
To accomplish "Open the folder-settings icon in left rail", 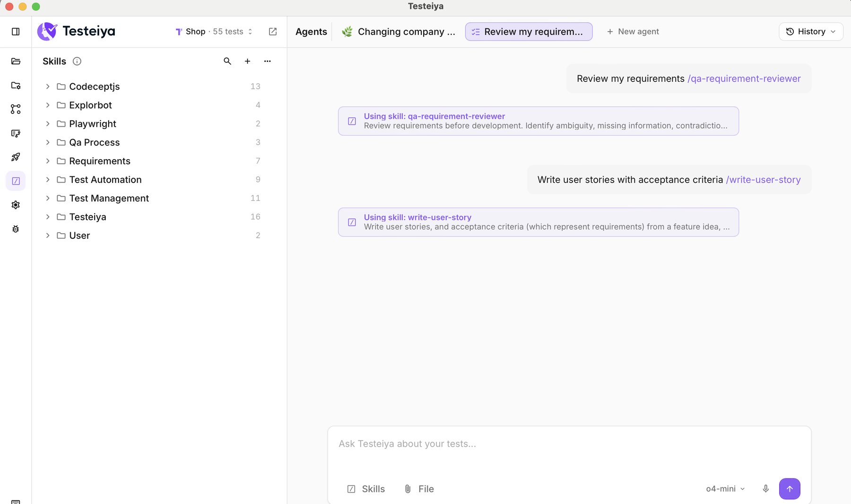I will [x=16, y=86].
